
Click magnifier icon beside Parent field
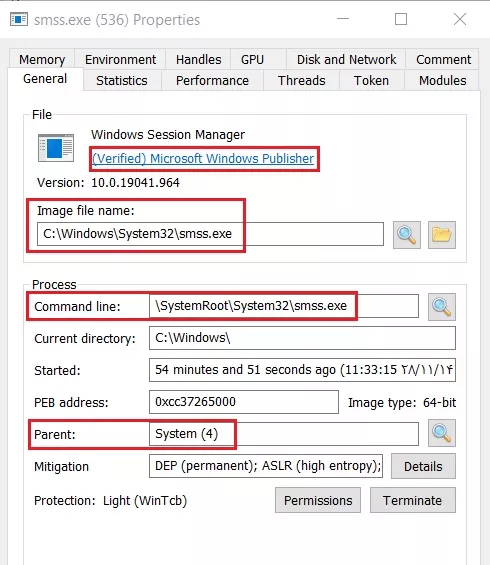point(442,433)
